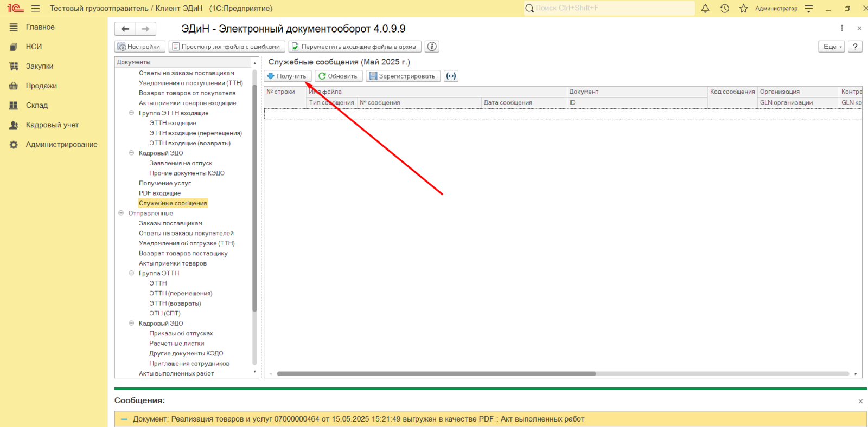Click the notifications bell icon
Viewport: 868px width, 427px height.
705,9
